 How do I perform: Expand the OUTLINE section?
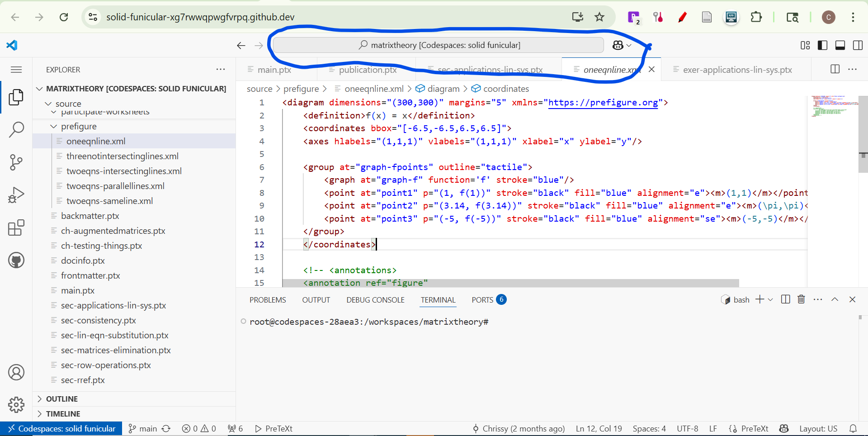point(134,399)
